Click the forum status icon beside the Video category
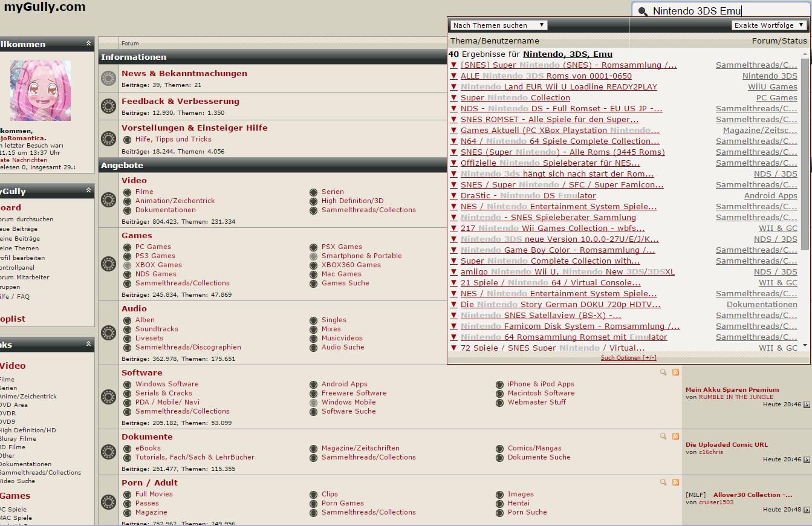Screen dimensions: 812x526 pyautogui.click(x=108, y=200)
